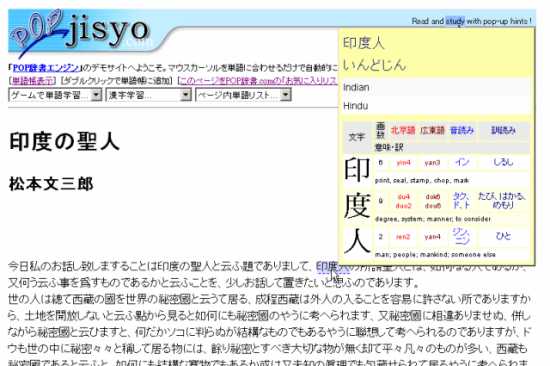Click the Indian definition row
The image size is (550, 366).
[436, 87]
